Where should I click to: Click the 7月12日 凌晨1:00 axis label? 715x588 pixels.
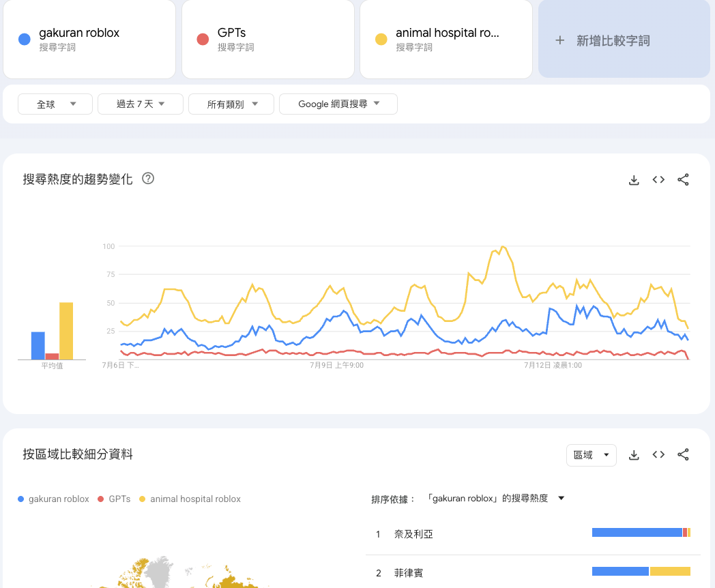point(553,365)
